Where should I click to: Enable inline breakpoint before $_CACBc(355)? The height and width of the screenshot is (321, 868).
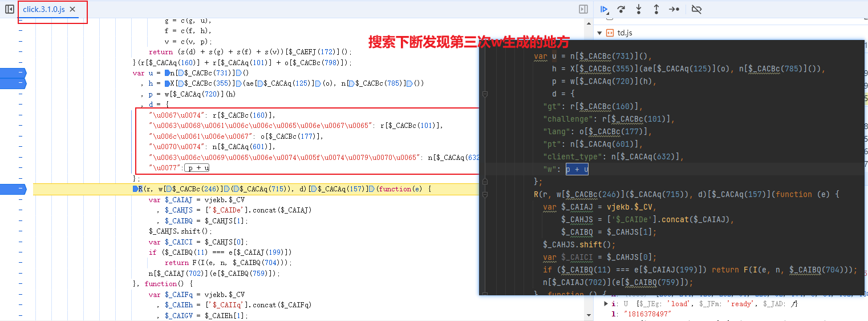tap(181, 83)
